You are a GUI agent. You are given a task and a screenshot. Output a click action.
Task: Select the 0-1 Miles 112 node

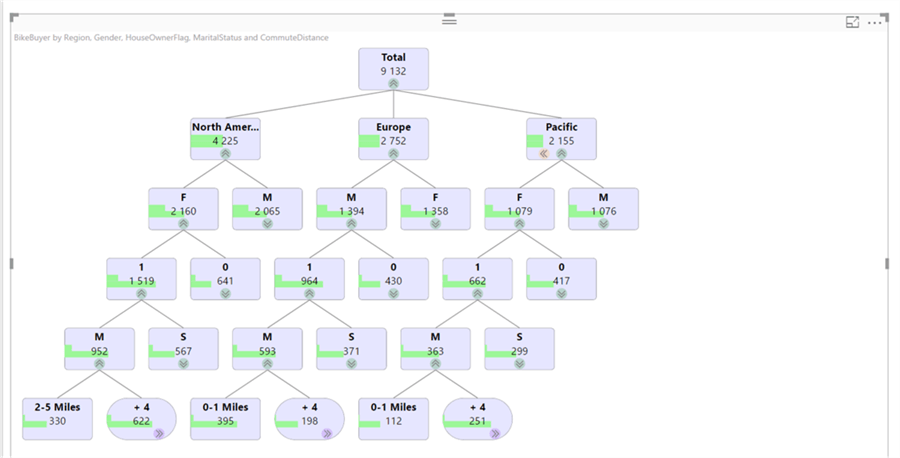[393, 419]
